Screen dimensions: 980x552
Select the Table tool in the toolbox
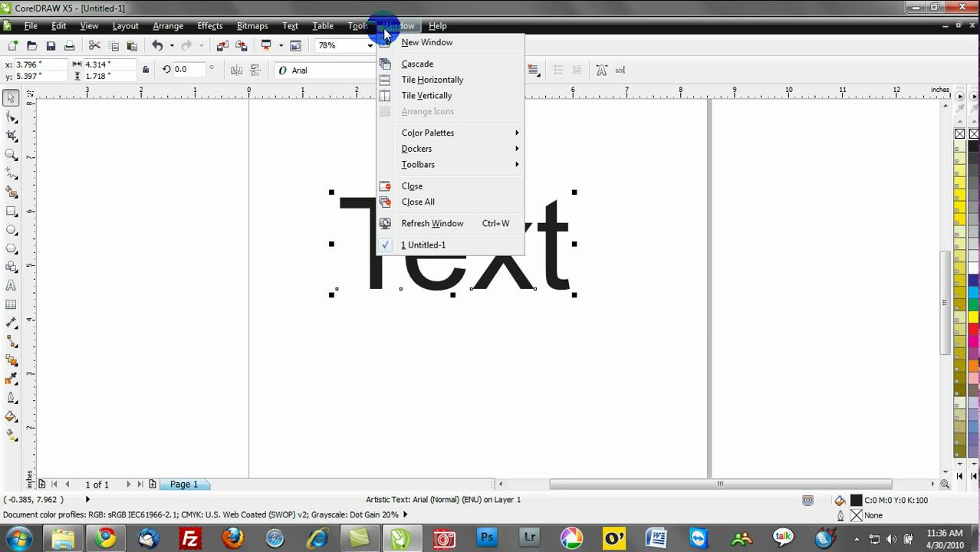click(x=11, y=304)
